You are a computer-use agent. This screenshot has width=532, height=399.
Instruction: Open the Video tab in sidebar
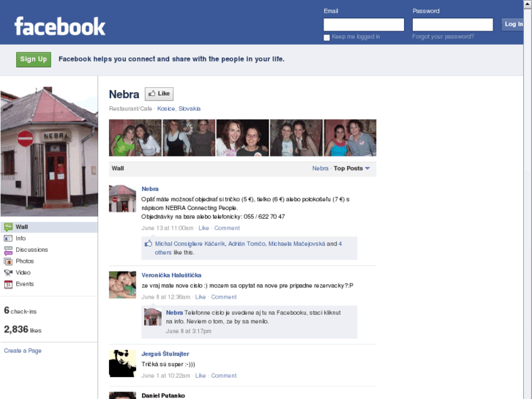click(49, 272)
